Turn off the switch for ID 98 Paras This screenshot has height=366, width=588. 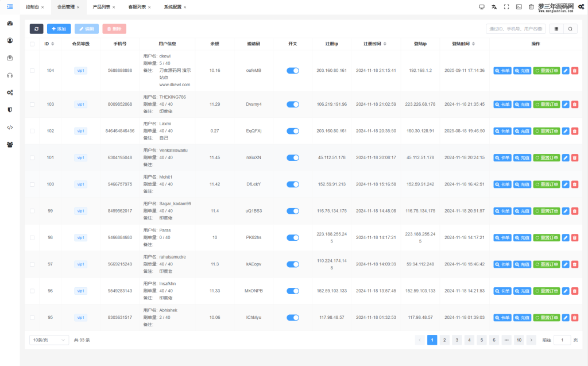click(x=293, y=237)
